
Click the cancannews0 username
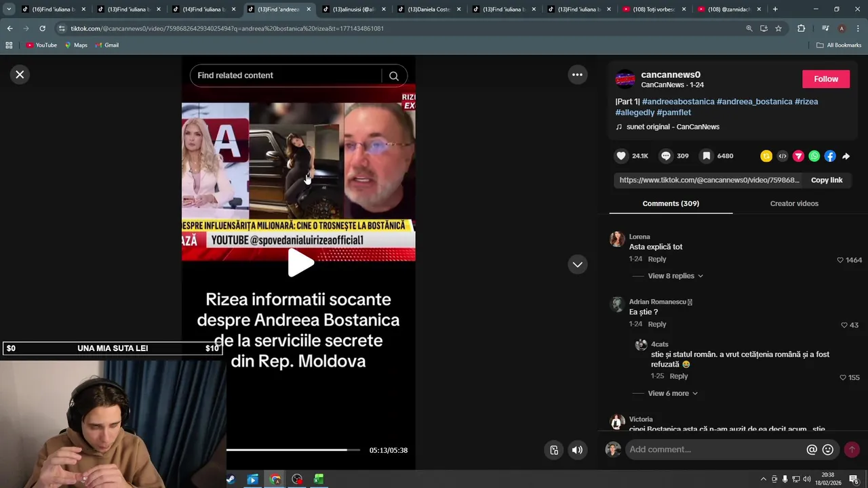671,75
